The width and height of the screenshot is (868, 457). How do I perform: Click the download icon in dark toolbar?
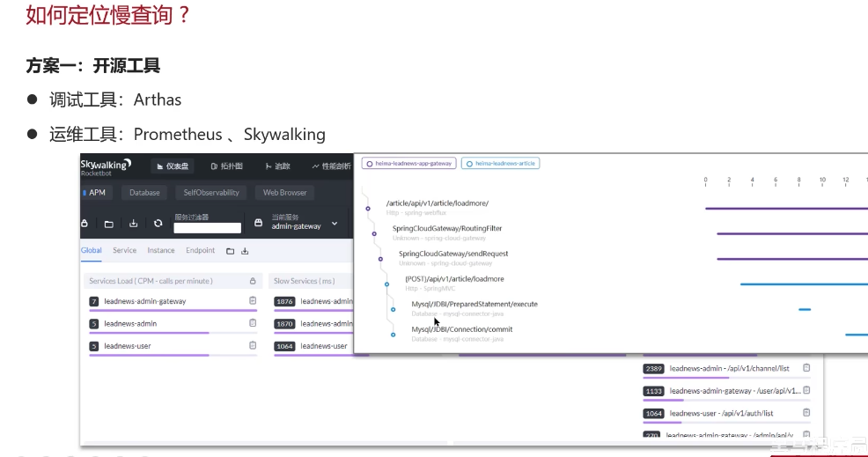click(x=134, y=224)
